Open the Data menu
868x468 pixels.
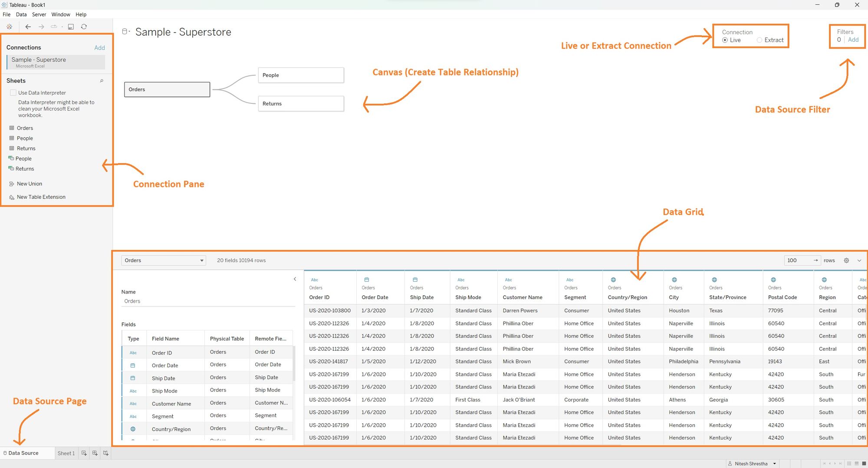point(21,14)
